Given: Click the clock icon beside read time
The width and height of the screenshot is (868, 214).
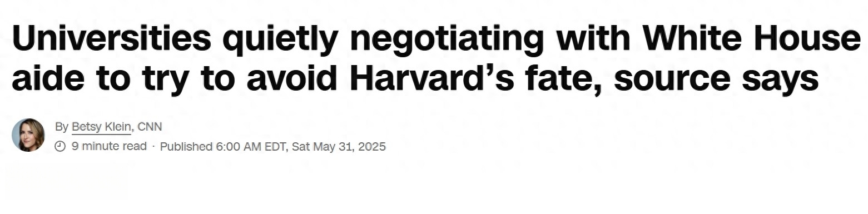Looking at the screenshot, I should [60, 147].
